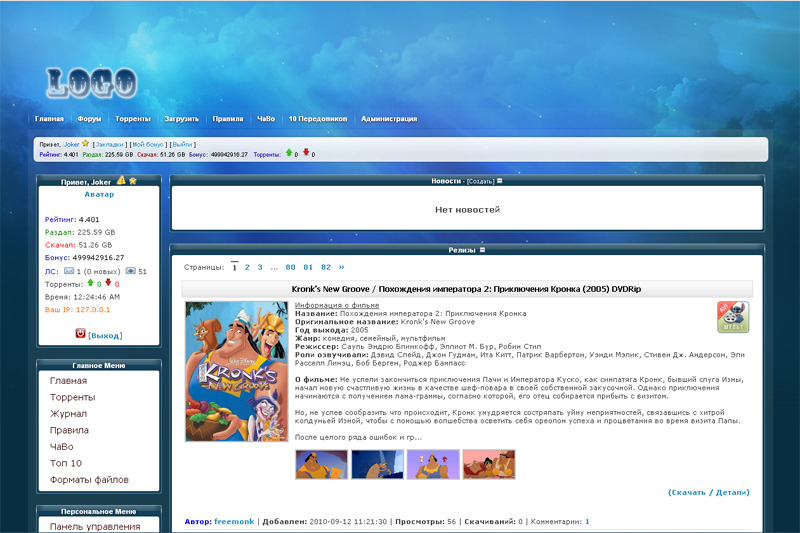Open ЧаВо in the top navigation
Viewport: 800px width, 533px height.
pyautogui.click(x=266, y=119)
